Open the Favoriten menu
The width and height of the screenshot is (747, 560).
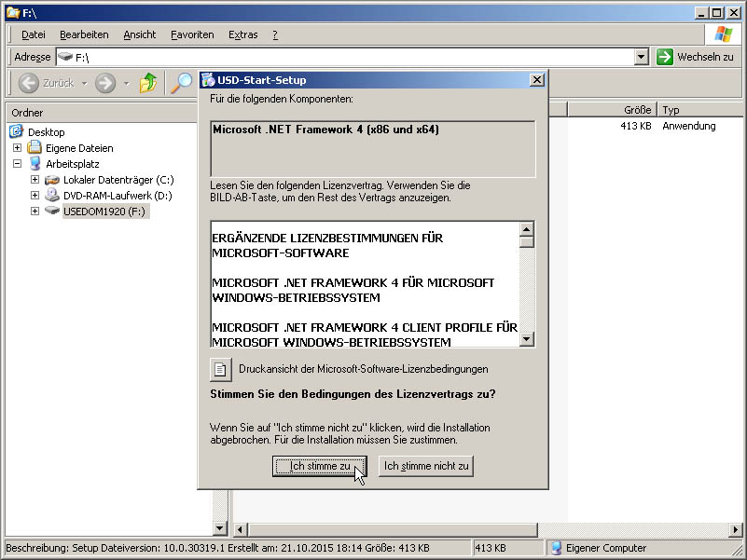[x=192, y=34]
